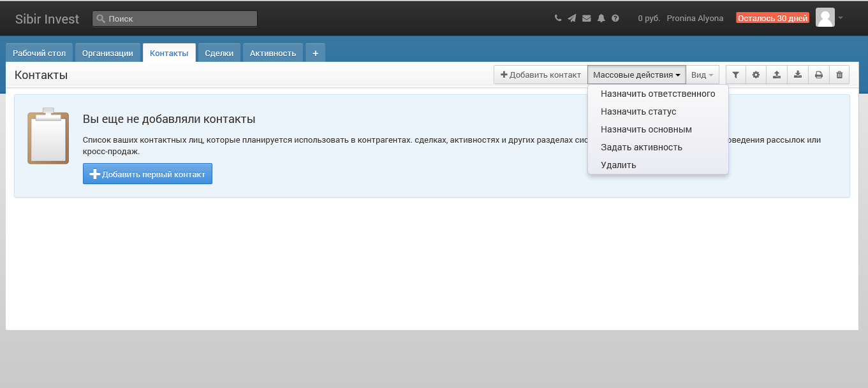Select the import (upload) icon

point(777,75)
